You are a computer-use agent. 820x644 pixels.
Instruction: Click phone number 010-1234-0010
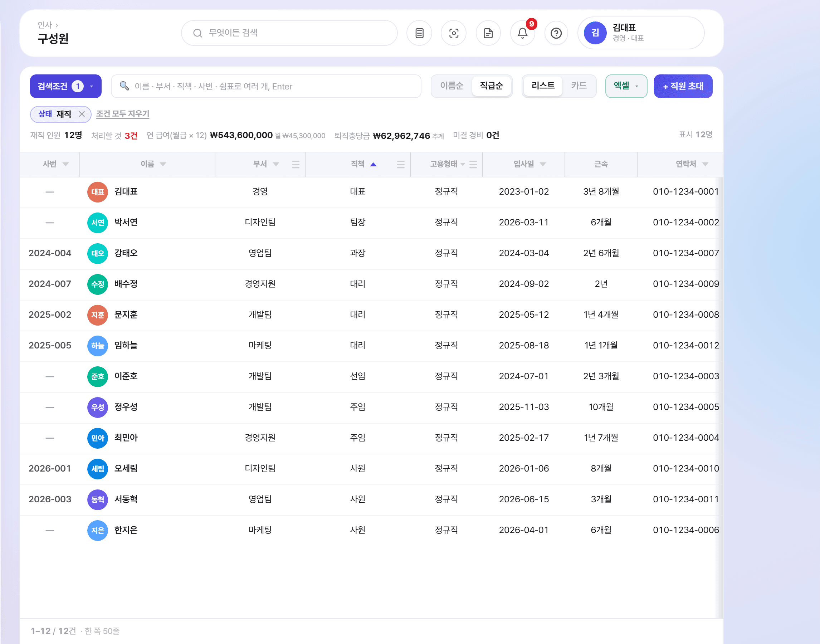(686, 469)
